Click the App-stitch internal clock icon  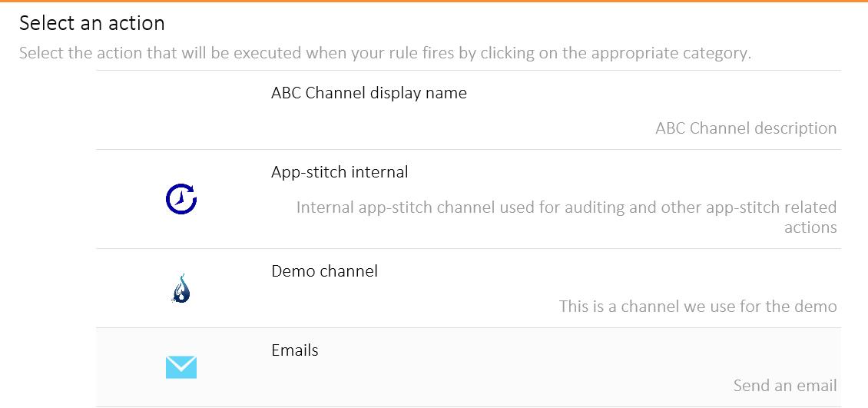click(181, 200)
